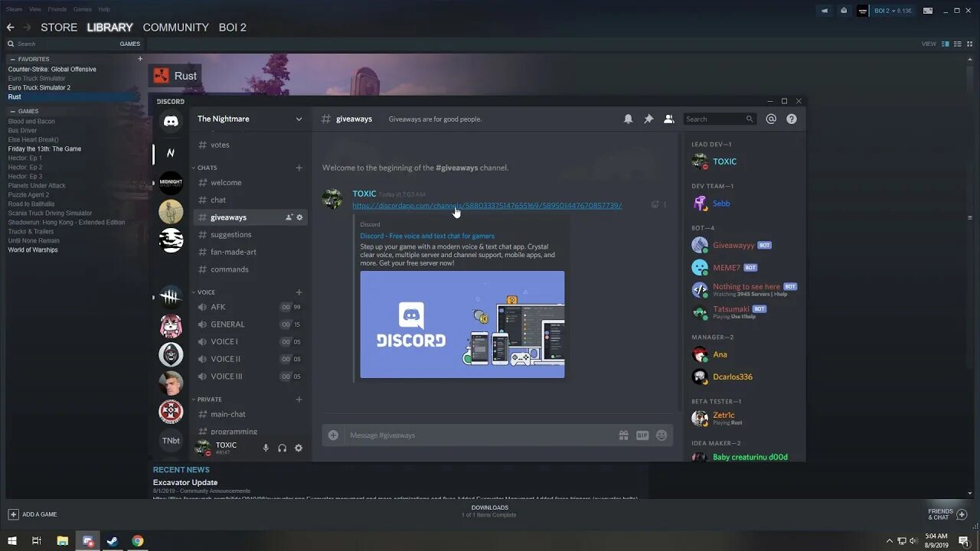Open the GIF picker
Viewport: 980px width, 551px height.
(x=642, y=435)
